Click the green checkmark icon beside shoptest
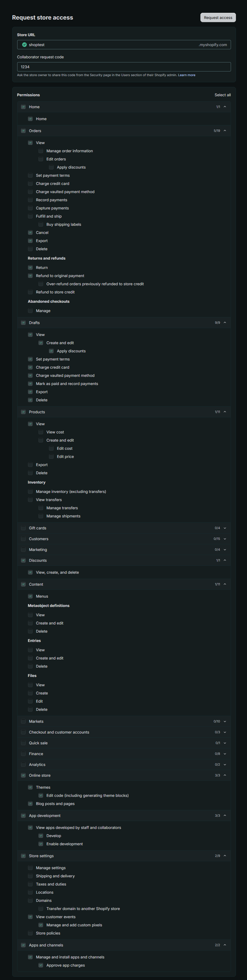Image resolution: width=247 pixels, height=980 pixels. tap(24, 45)
